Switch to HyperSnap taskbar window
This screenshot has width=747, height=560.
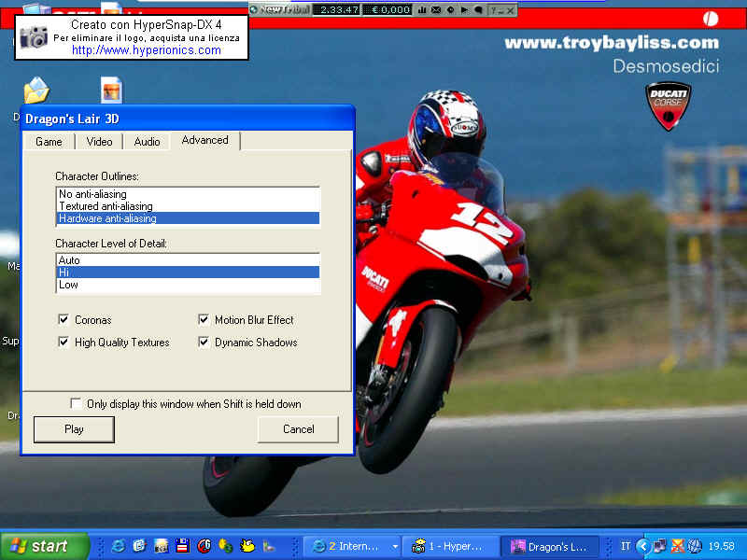click(x=451, y=547)
